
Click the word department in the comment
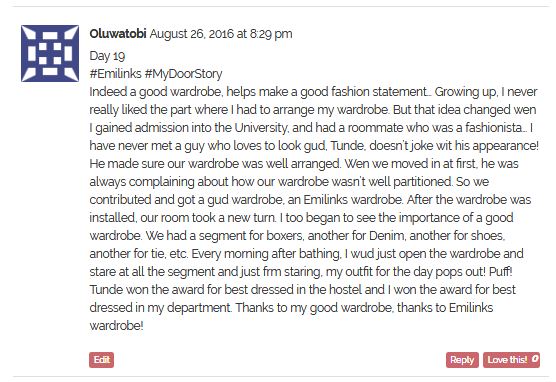(199, 308)
